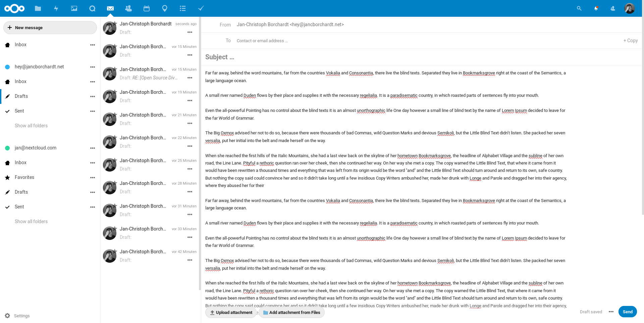
Task: Star the draft from vor 42 Minuten
Action: pyautogui.click(x=115, y=251)
